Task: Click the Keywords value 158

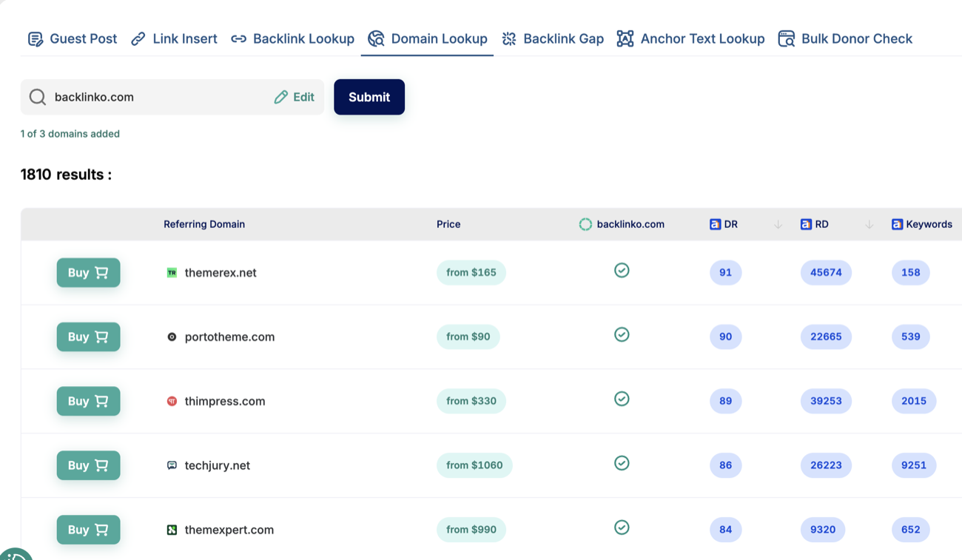Action: click(911, 272)
